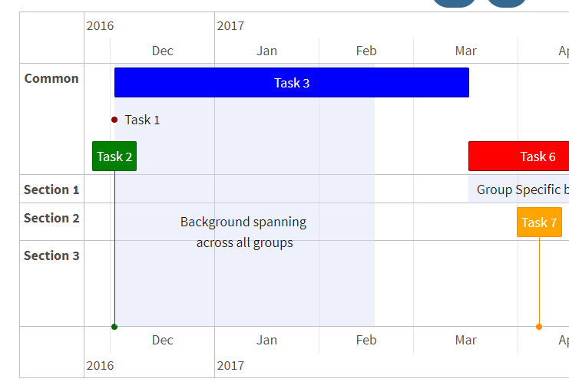Click the orange Task 7 box
This screenshot has width=569, height=392.
[x=539, y=222]
